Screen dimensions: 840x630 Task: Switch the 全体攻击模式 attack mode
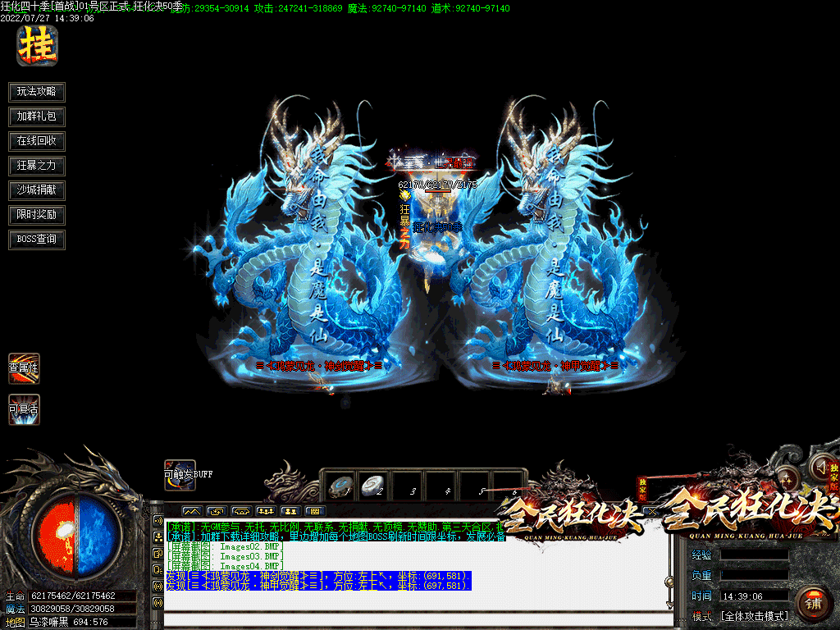pos(753,616)
